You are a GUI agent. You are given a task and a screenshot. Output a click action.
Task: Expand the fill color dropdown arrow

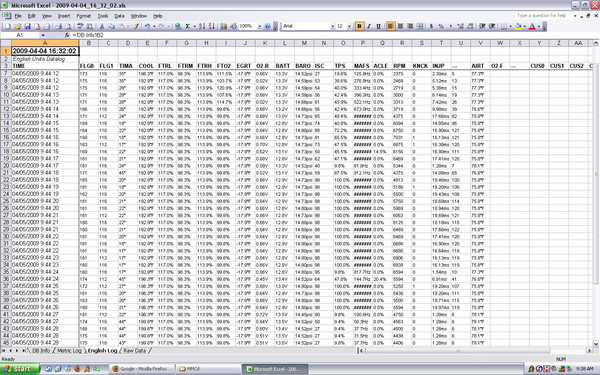tap(525, 26)
